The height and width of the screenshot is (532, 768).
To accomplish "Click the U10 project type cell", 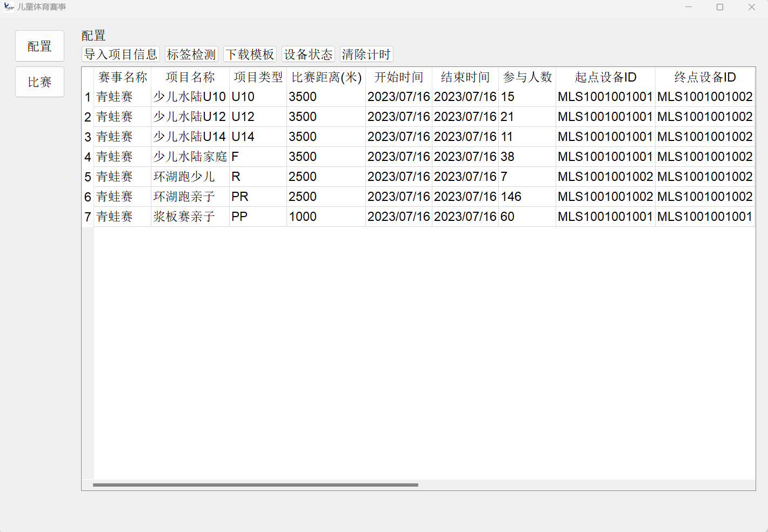I will point(258,97).
